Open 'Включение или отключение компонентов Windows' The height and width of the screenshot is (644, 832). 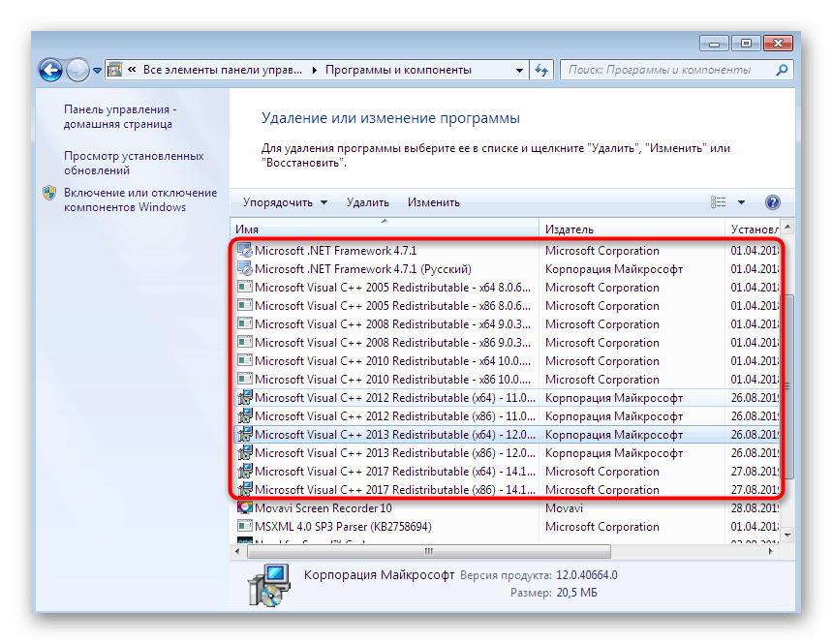point(140,200)
